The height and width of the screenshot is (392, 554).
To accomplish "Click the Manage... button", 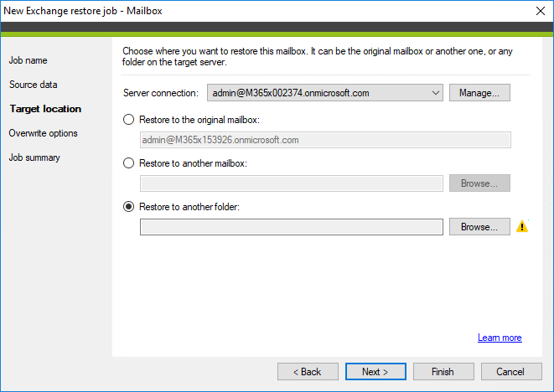I will pyautogui.click(x=479, y=93).
